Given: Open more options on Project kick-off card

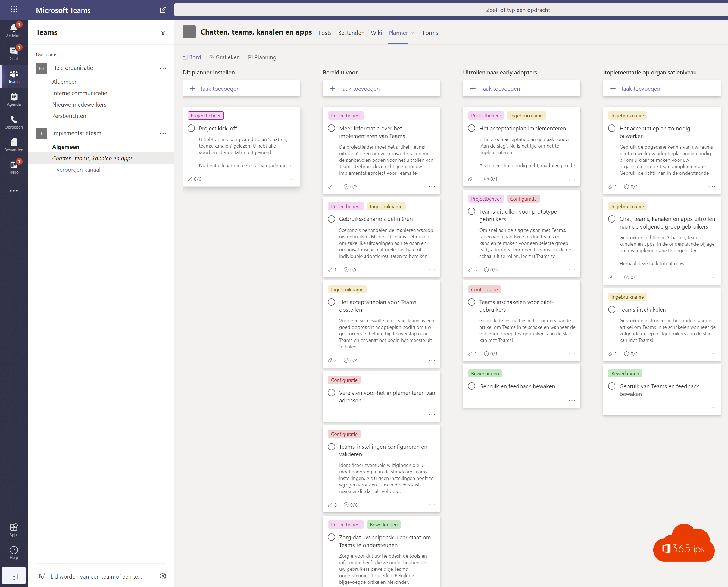Looking at the screenshot, I should tap(292, 179).
